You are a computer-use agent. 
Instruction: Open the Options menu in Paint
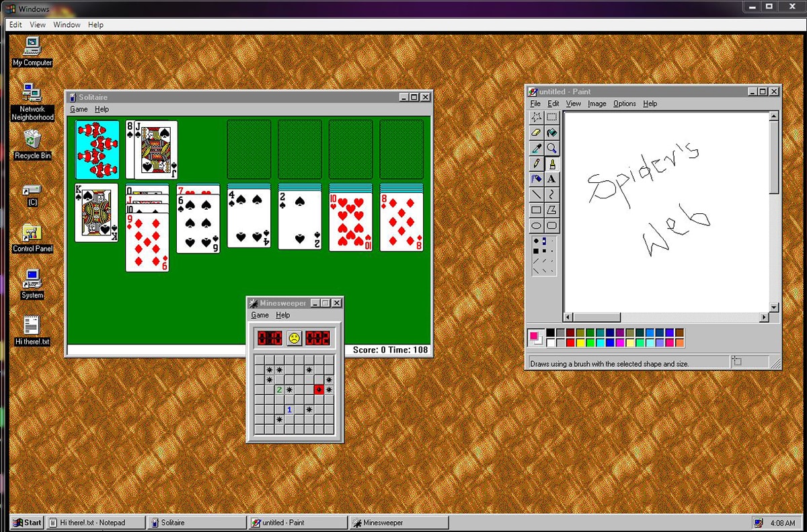(x=625, y=104)
